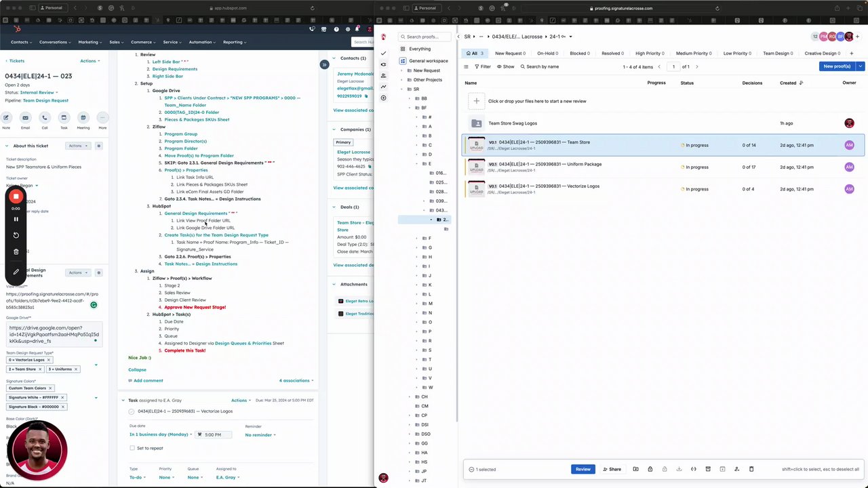Click the plus drop-zone to upload files
The image size is (868, 488).
[476, 101]
